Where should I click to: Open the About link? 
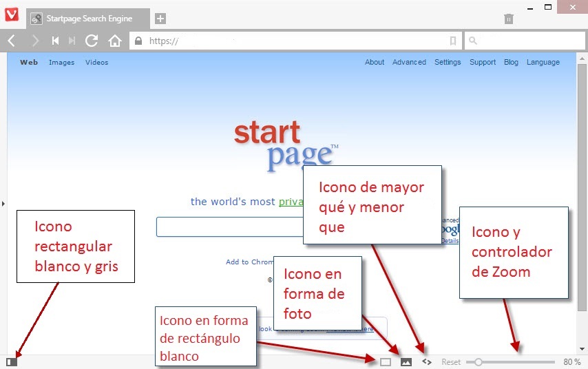click(x=375, y=62)
